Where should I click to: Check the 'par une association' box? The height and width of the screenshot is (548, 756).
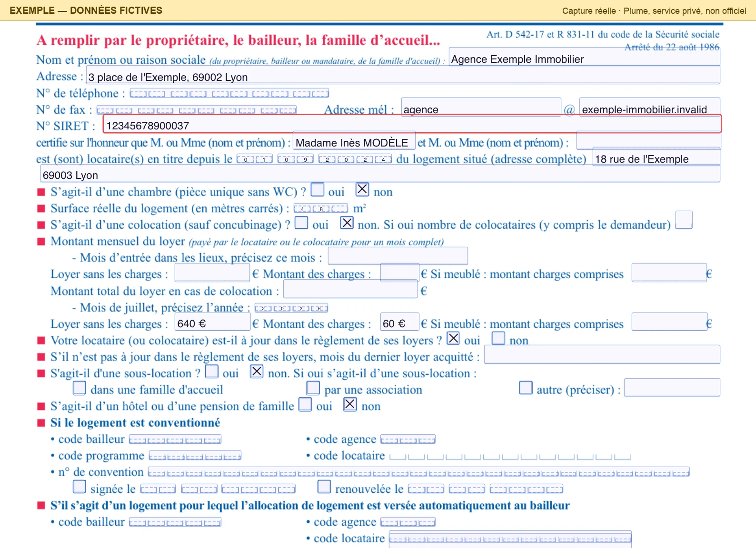[x=313, y=388]
